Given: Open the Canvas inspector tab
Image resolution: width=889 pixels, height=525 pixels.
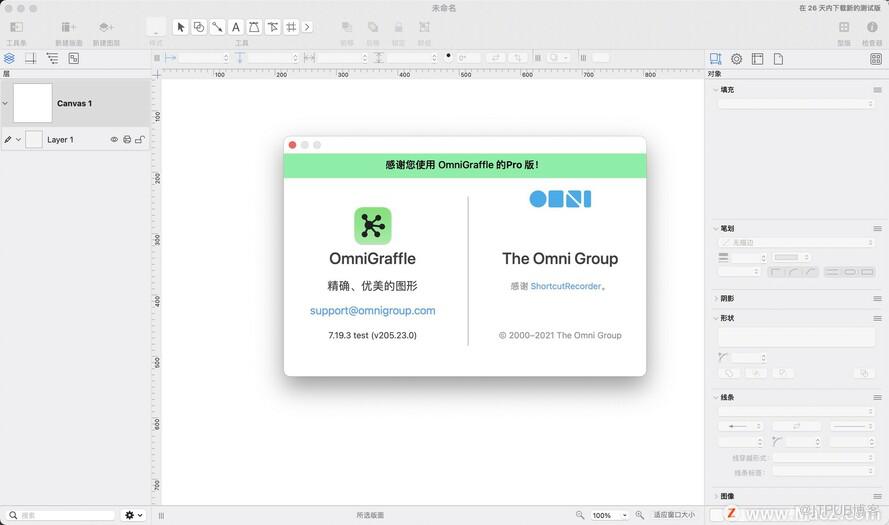Looking at the screenshot, I should 757,59.
